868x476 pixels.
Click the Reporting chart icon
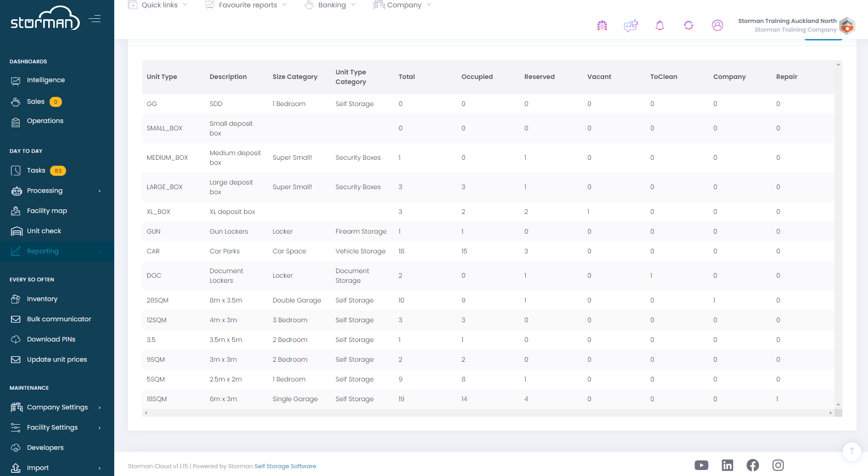coord(16,252)
